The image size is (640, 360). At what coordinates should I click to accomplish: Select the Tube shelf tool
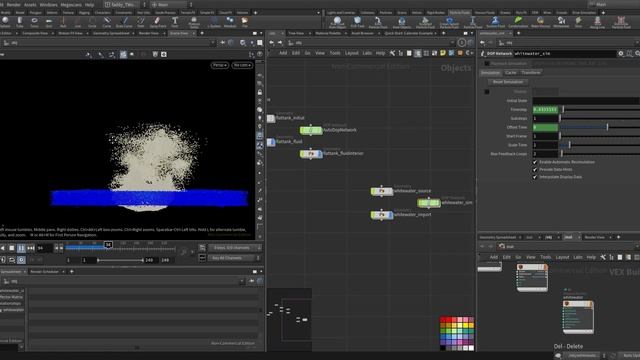(x=20, y=21)
